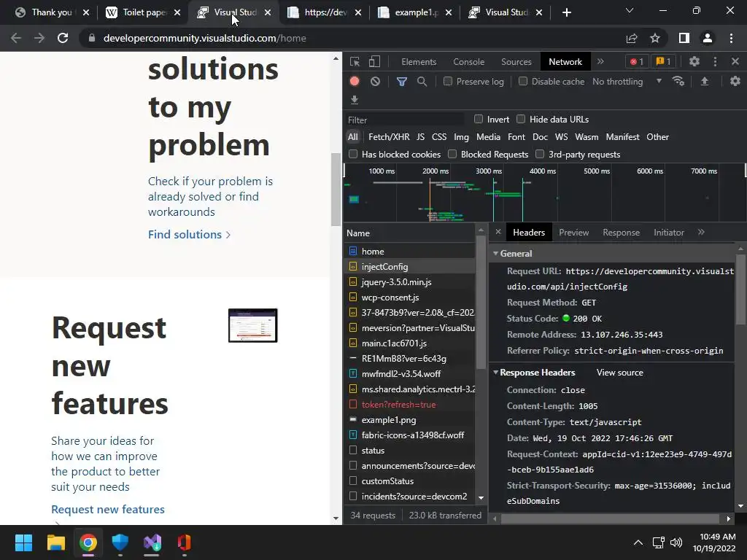Switch to the Toilet paper browser tab
This screenshot has width=747, height=560.
click(x=142, y=12)
